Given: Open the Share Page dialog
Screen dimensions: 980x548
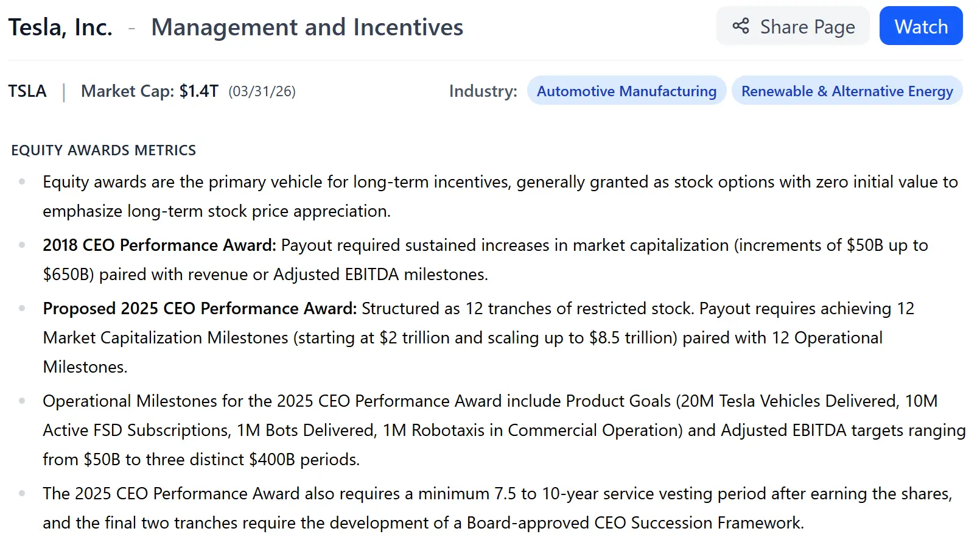Looking at the screenshot, I should 793,26.
